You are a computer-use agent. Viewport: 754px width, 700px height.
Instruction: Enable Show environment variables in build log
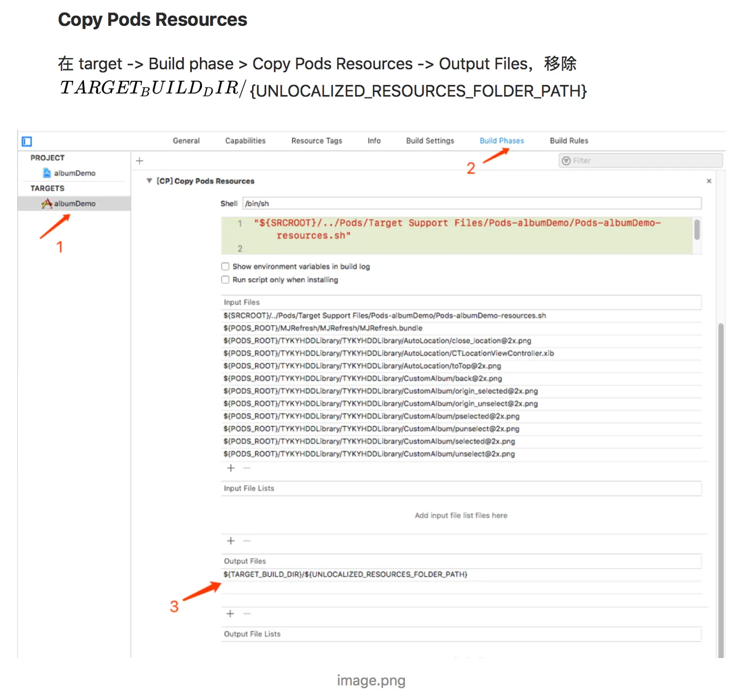tap(225, 267)
